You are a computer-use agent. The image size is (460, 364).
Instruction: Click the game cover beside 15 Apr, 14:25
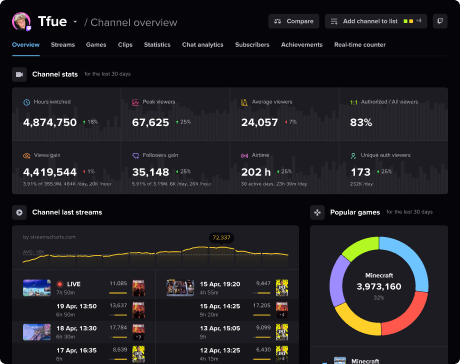click(282, 310)
